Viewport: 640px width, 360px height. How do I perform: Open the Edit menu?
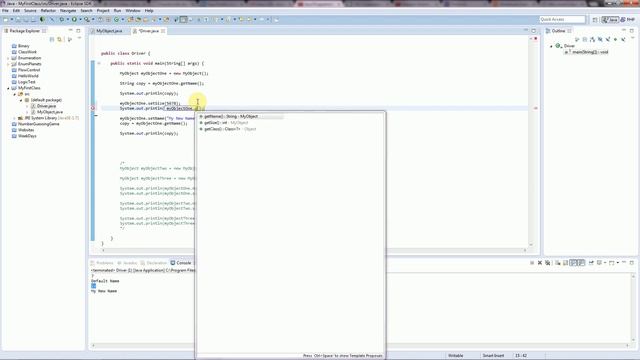16,11
